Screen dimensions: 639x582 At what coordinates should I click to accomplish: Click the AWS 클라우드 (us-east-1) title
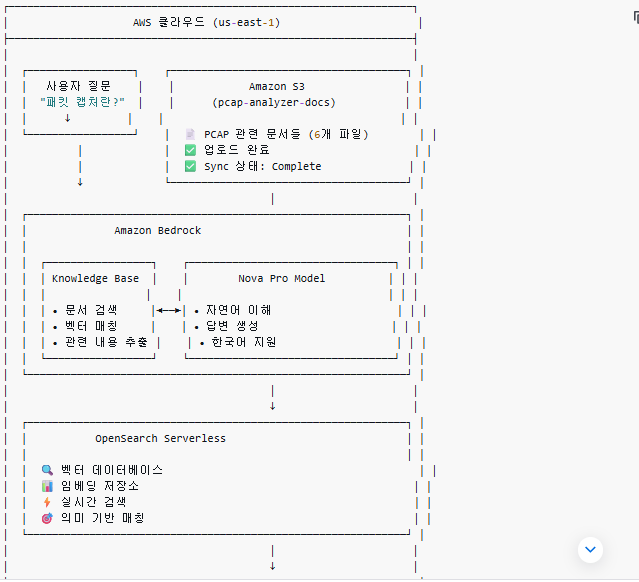click(206, 22)
